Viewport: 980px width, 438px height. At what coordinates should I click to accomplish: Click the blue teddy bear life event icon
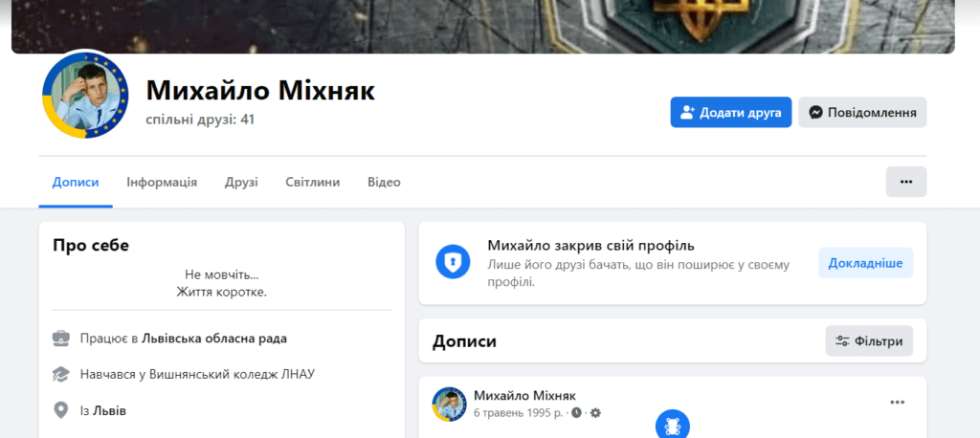pyautogui.click(x=673, y=427)
